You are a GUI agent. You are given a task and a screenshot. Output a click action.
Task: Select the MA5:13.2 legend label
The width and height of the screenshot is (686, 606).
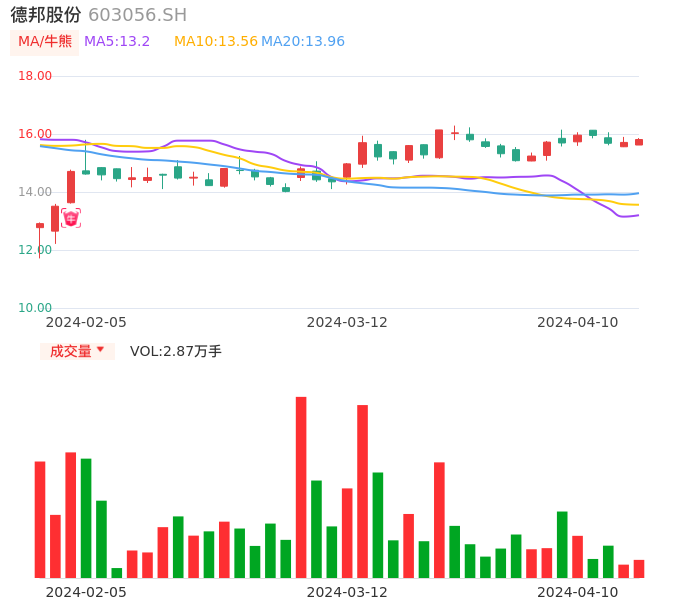[117, 42]
